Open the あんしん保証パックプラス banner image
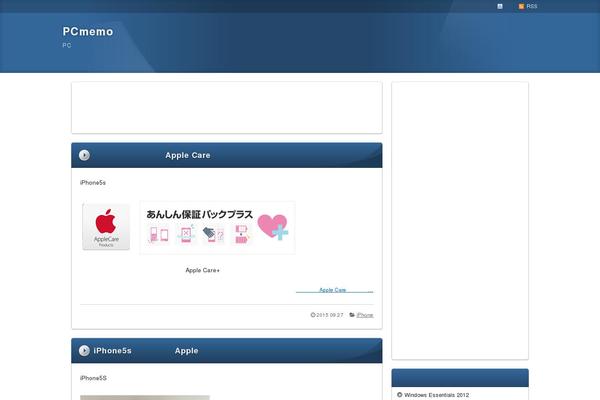Image resolution: width=600 pixels, height=400 pixels. 217,227
